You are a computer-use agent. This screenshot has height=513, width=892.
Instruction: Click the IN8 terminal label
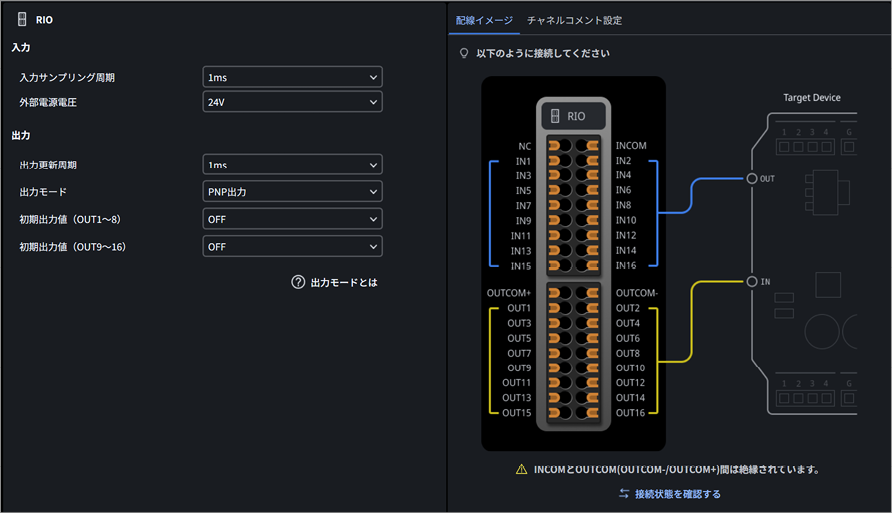coord(623,205)
